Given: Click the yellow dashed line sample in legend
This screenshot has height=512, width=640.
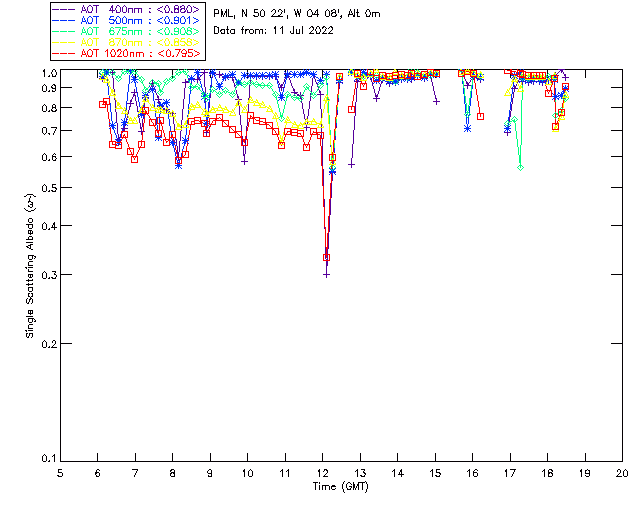Looking at the screenshot, I should (x=64, y=42).
